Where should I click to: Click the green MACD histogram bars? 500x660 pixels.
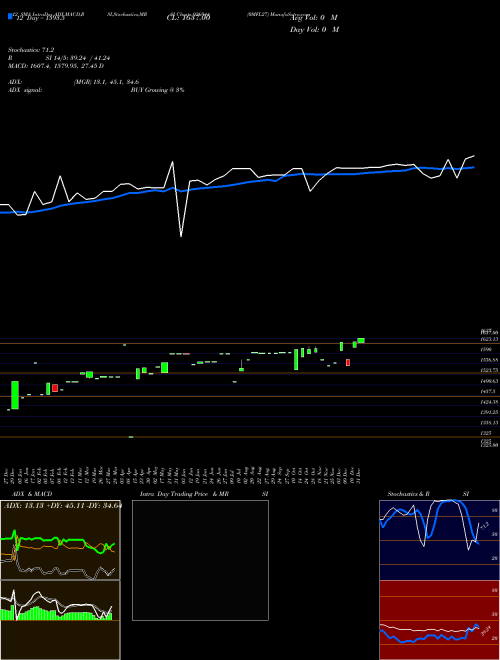(38, 614)
